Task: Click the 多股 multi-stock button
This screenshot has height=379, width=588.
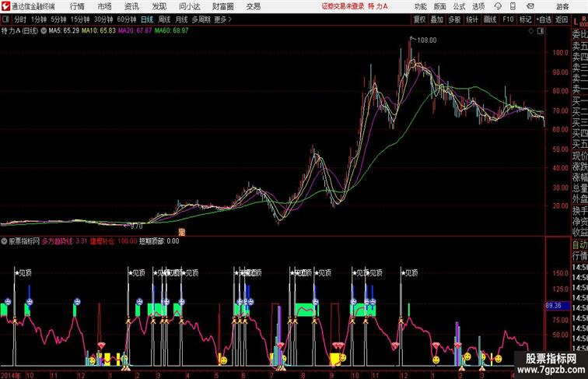Action: [x=454, y=19]
